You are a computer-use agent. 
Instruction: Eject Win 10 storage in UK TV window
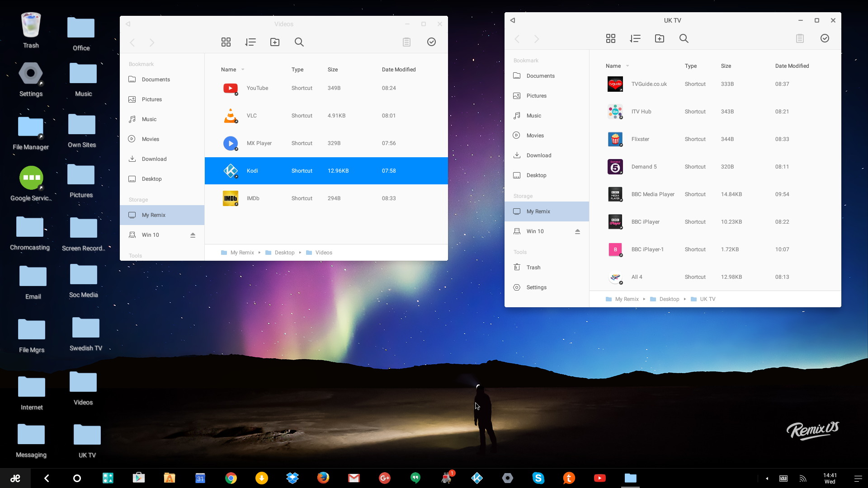click(x=577, y=231)
